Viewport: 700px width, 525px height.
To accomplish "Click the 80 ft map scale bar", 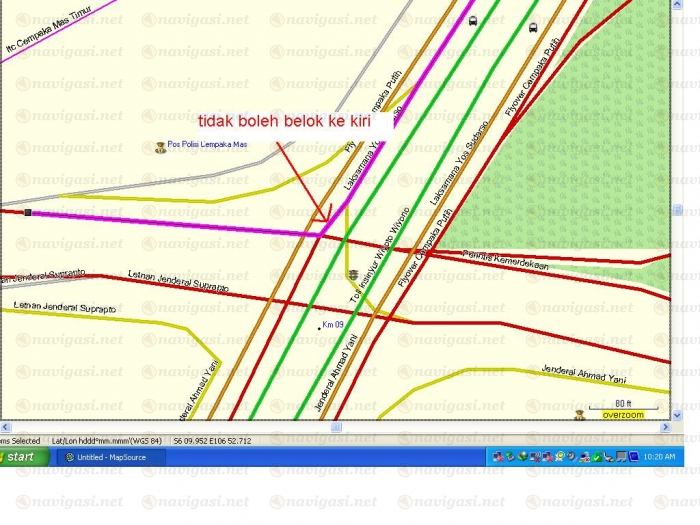I will (x=622, y=404).
